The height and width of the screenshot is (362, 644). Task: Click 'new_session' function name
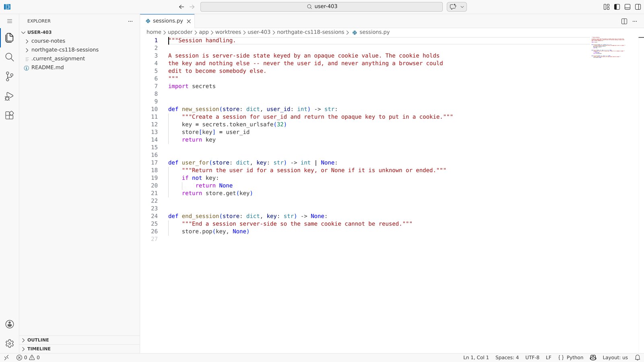[200, 109]
